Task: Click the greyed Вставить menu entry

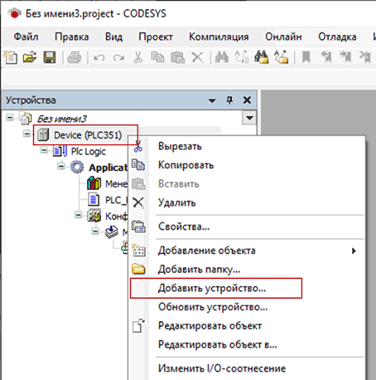Action: pyautogui.click(x=179, y=184)
